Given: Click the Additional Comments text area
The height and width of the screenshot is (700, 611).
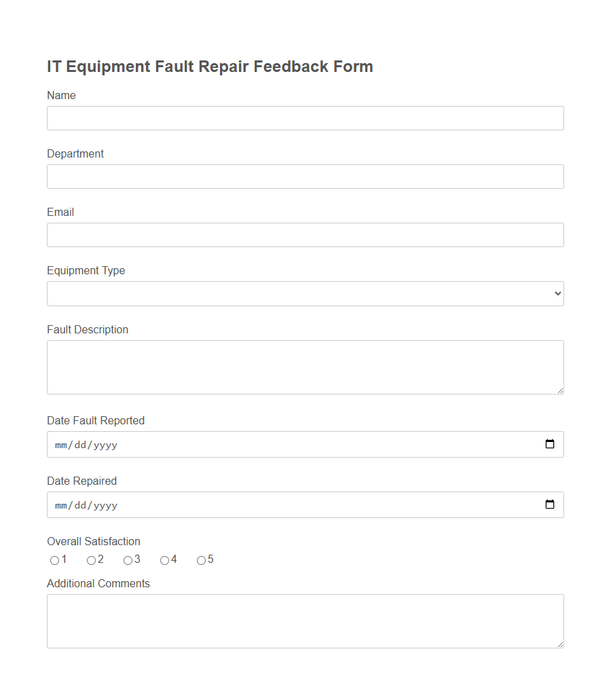Looking at the screenshot, I should [305, 621].
